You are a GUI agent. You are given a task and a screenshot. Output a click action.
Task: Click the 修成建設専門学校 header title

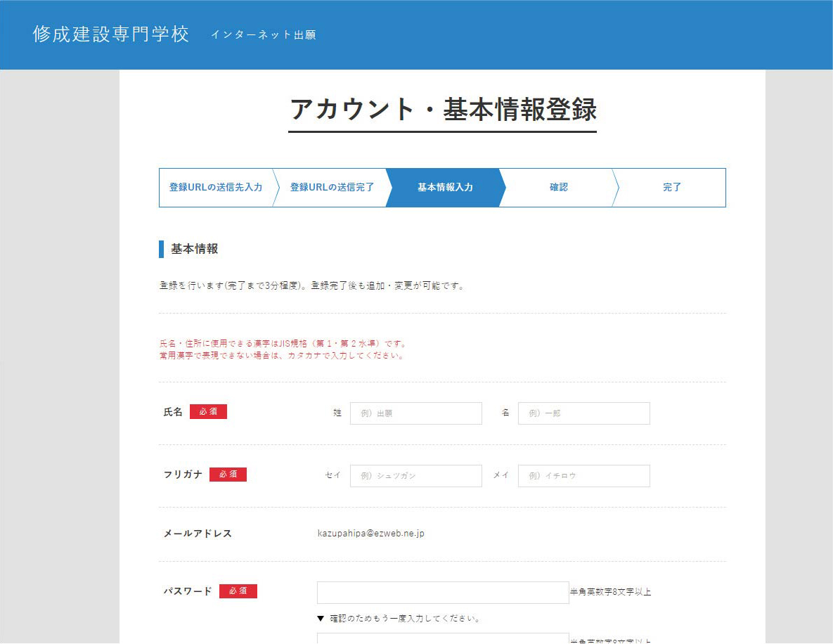pyautogui.click(x=111, y=34)
